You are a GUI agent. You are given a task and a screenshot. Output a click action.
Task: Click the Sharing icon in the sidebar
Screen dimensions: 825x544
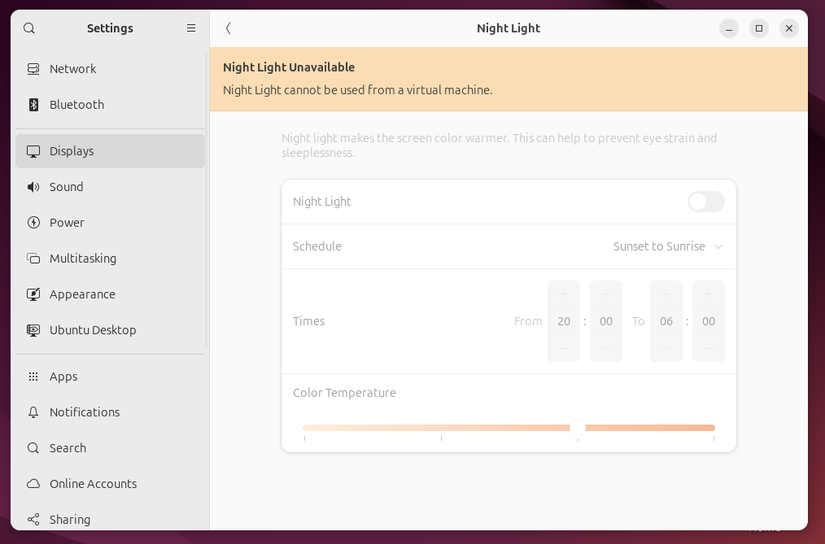coord(33,520)
